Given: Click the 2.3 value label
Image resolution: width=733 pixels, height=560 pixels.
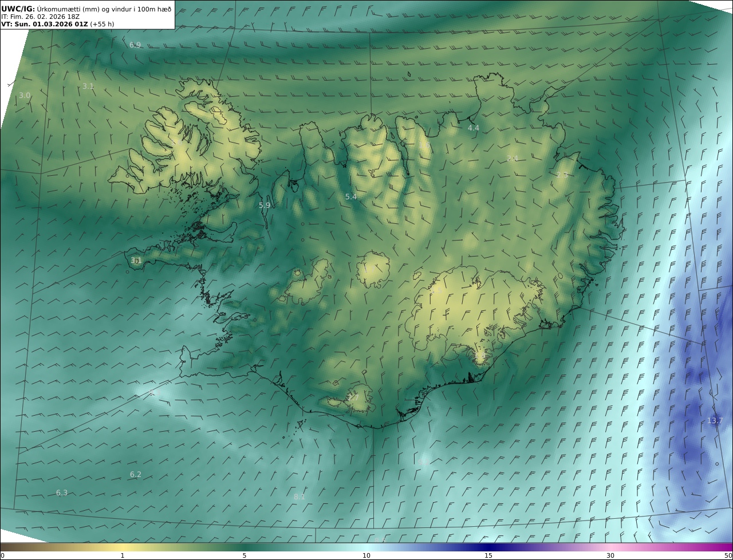Looking at the screenshot, I should 562,175.
